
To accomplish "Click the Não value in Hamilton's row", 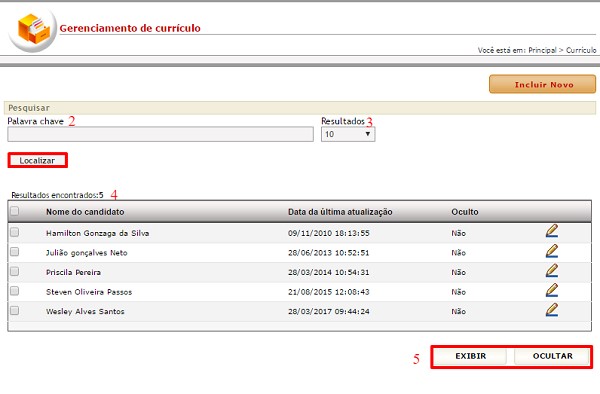I will 458,233.
